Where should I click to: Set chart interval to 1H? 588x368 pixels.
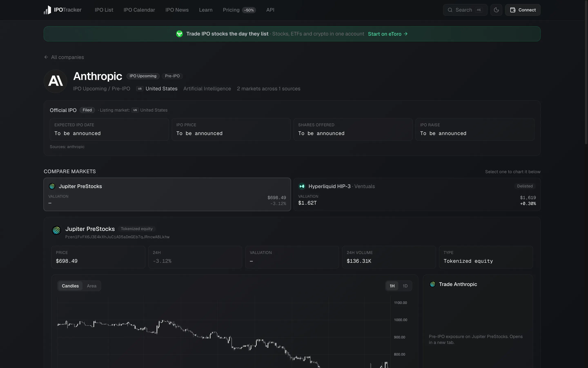click(392, 286)
